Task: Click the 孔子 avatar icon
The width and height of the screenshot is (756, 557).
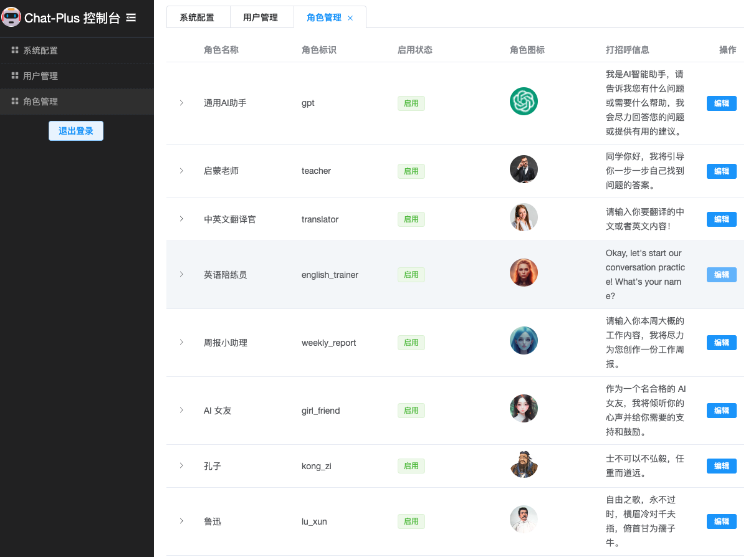Action: [x=524, y=464]
